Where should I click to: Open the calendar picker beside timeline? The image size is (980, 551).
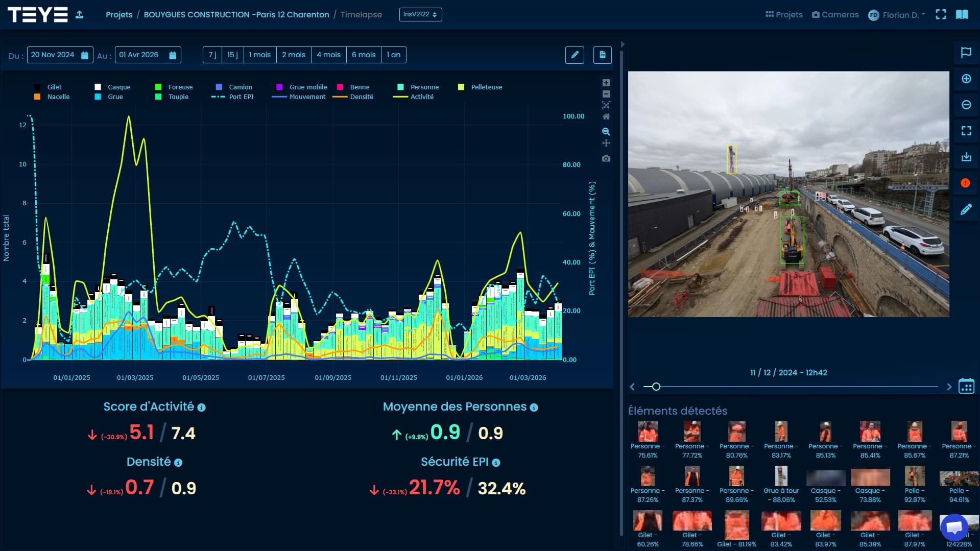(966, 386)
